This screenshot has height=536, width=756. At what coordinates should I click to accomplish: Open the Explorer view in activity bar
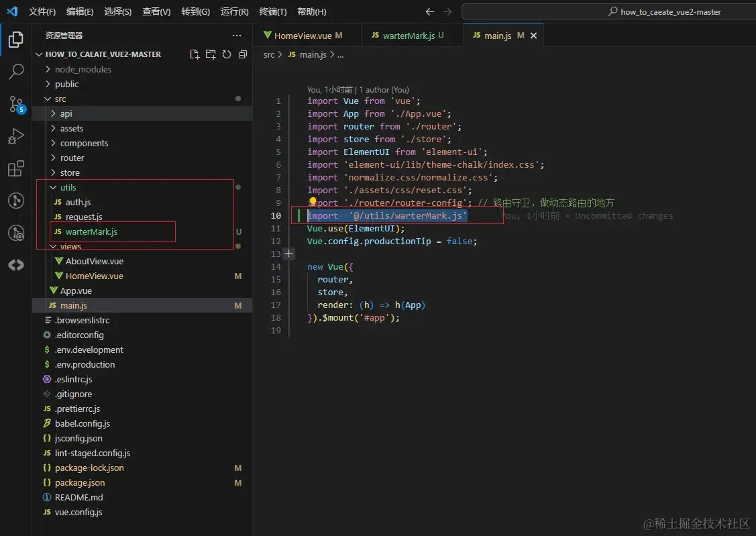click(16, 40)
